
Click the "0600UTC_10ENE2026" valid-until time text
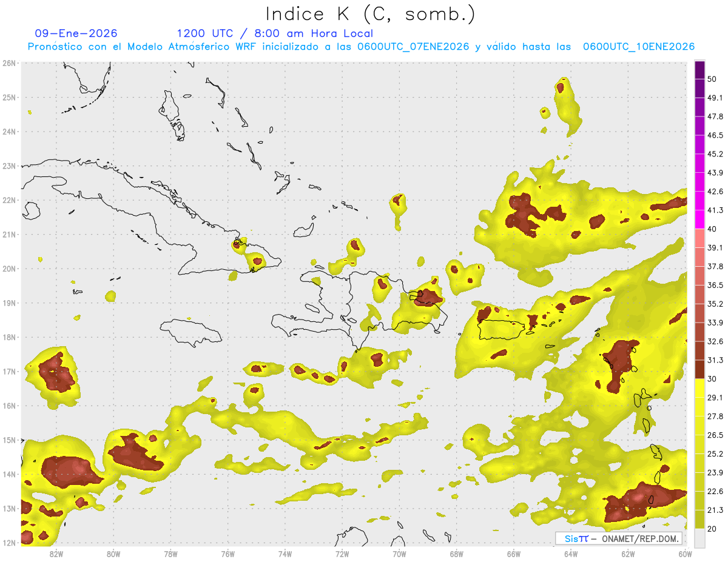[639, 47]
